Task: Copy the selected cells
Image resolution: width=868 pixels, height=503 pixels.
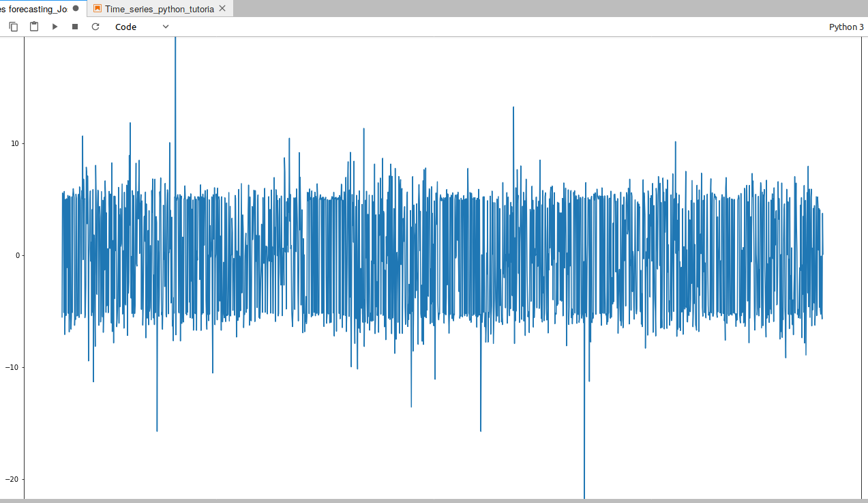Action: (x=14, y=27)
